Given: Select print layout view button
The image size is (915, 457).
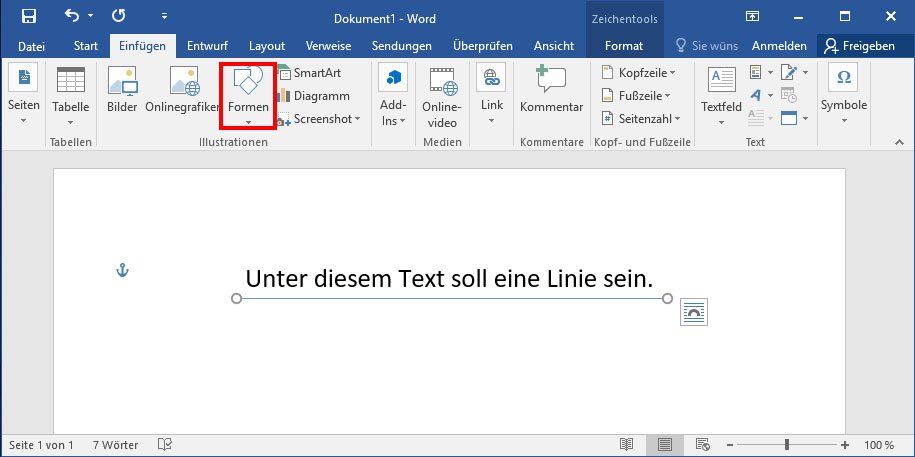Looking at the screenshot, I should point(665,445).
